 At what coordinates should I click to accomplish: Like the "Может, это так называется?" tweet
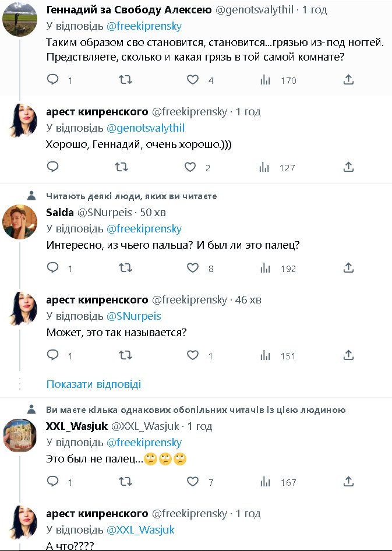[193, 355]
